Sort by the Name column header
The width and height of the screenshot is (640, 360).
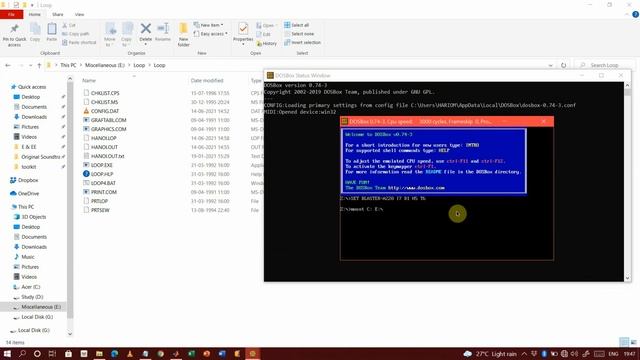[89, 81]
